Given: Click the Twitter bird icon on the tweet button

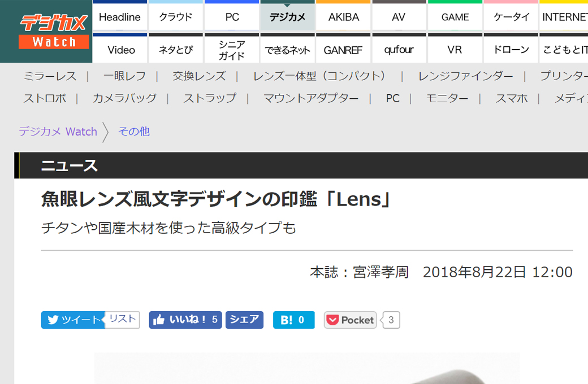Looking at the screenshot, I should click(53, 320).
